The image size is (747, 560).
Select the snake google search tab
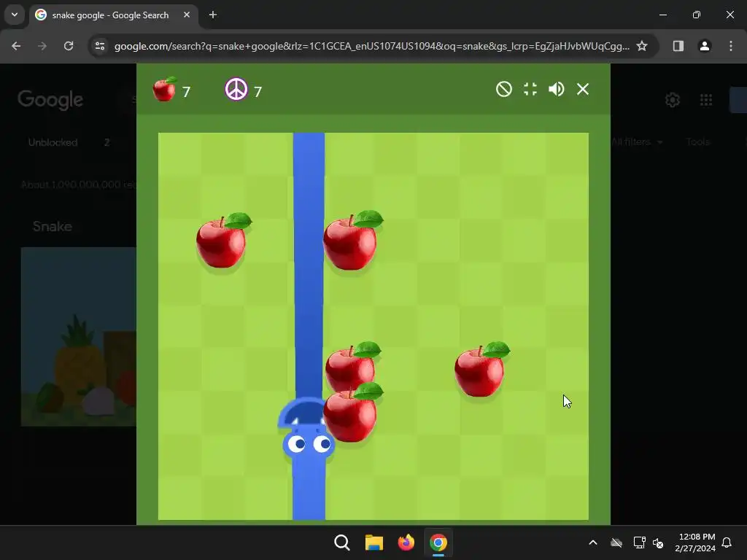click(115, 15)
